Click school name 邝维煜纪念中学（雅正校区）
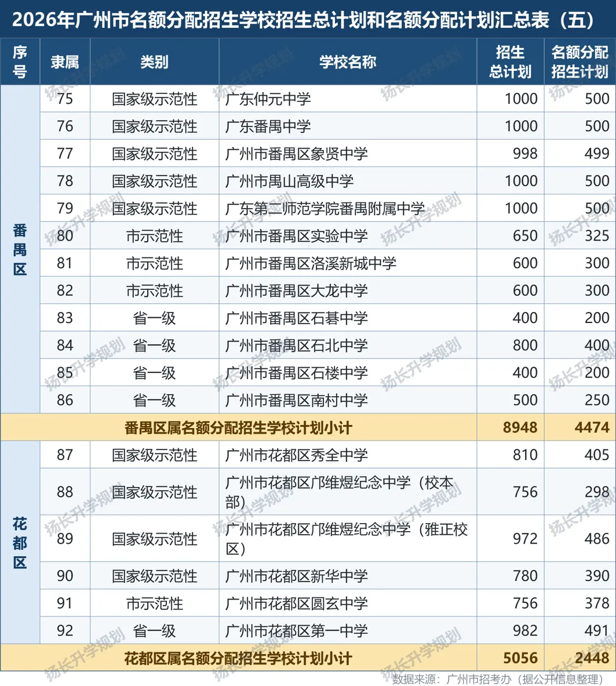Screen dimensions: 616x686 coord(347,539)
